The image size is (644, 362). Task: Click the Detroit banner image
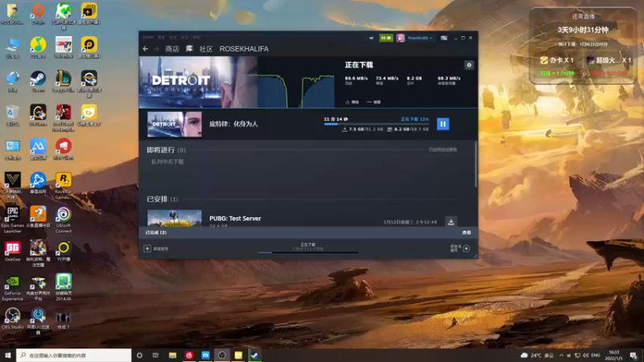coord(198,82)
